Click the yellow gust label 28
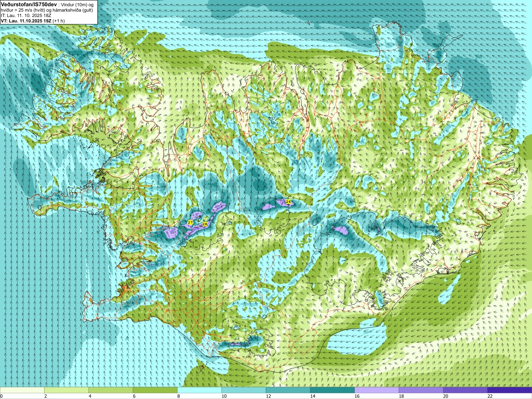 tap(205, 224)
